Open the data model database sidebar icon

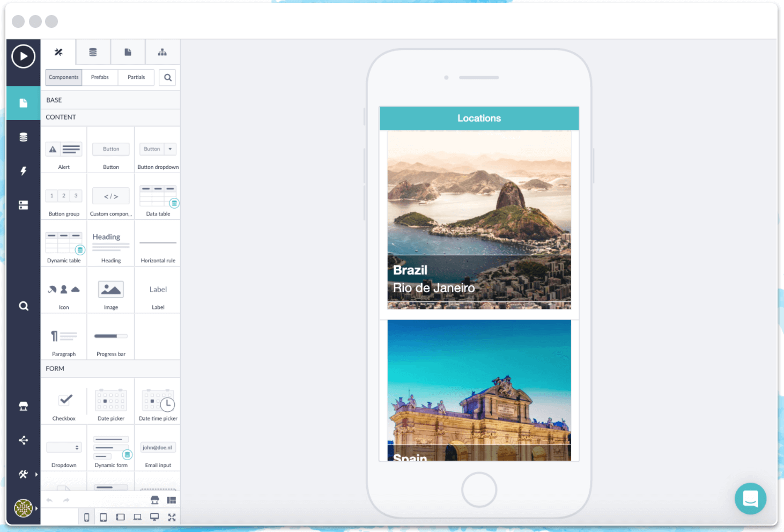(x=24, y=137)
